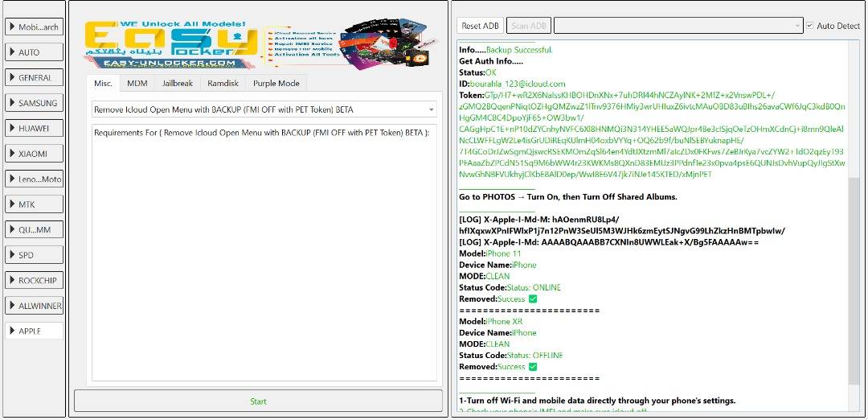
Task: Open the ADB device list dropdown
Action: coord(678,26)
